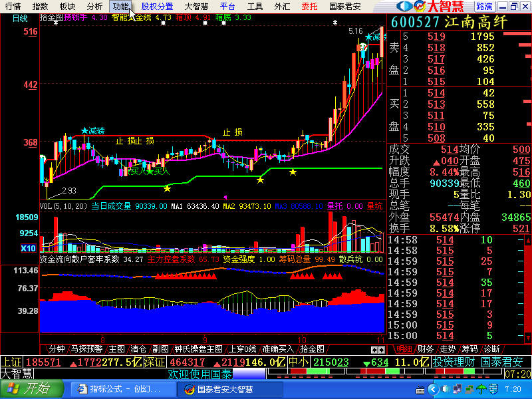Open the 分析 menu
The image size is (532, 399).
coord(94,6)
